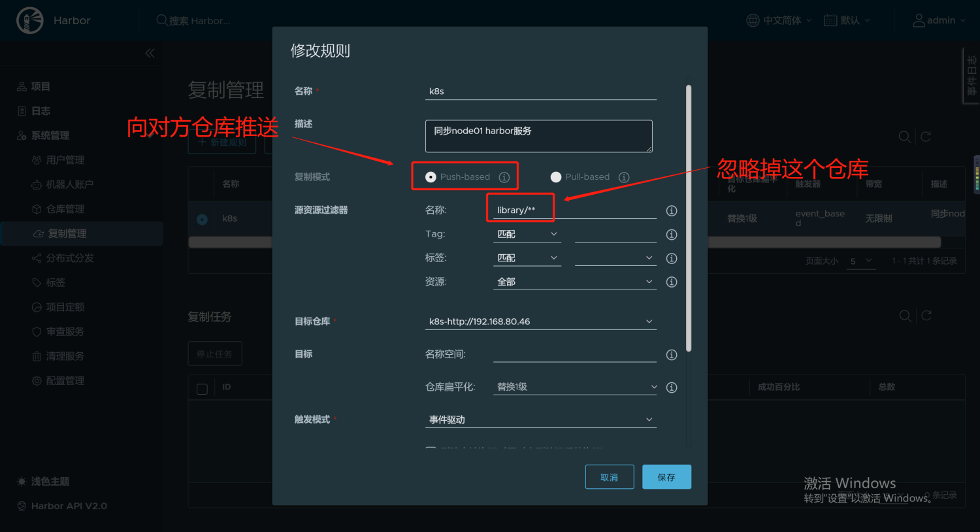The height and width of the screenshot is (532, 980).
Task: Click the admin user avatar icon
Action: 919,20
